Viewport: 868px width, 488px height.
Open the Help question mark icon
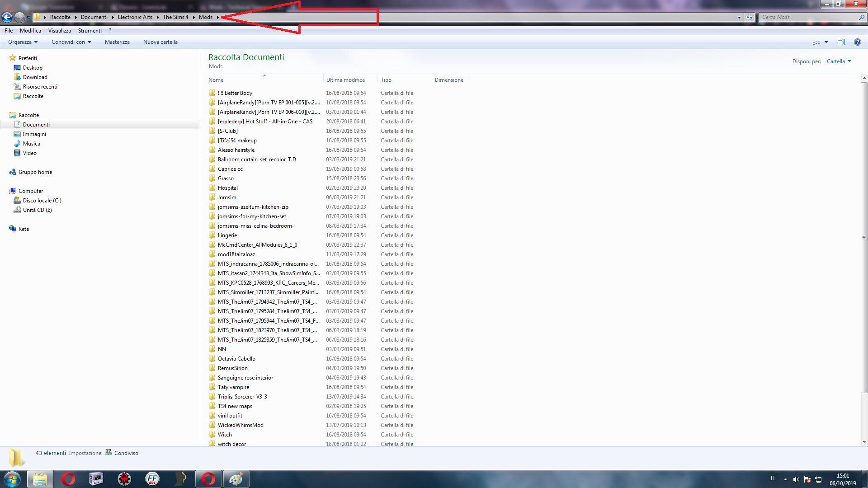point(857,42)
